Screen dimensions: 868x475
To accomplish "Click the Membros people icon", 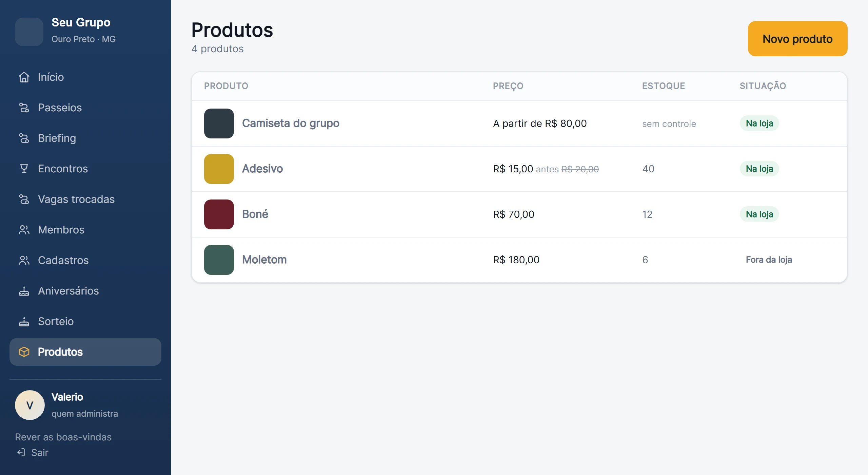I will 24,230.
